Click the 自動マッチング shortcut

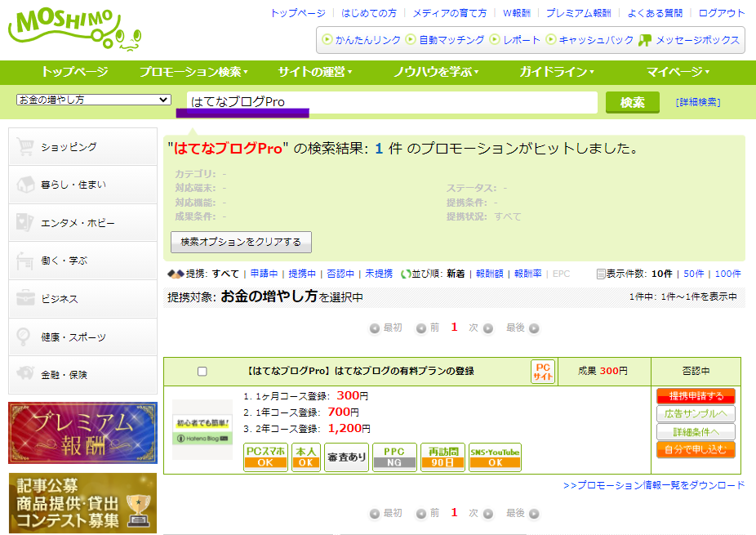(445, 40)
